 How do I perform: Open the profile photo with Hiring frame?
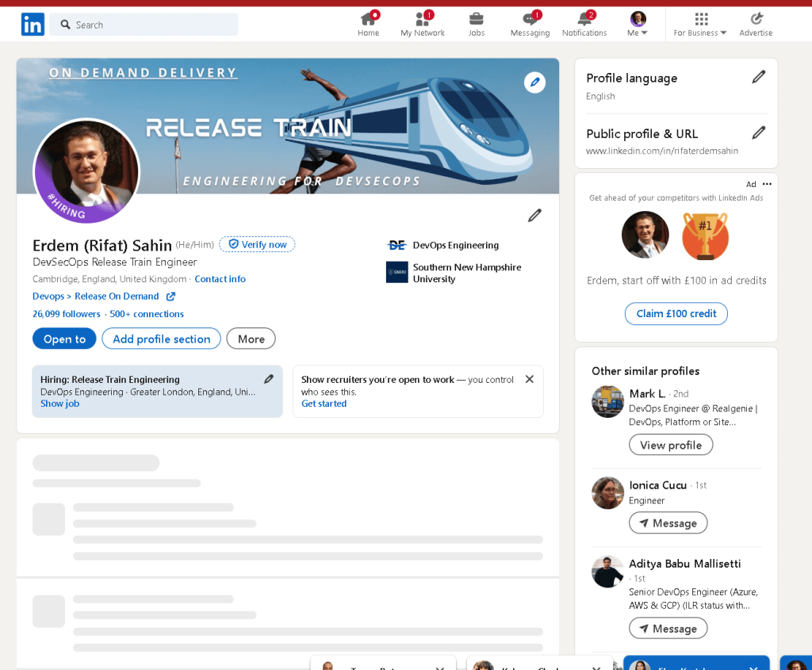86,170
